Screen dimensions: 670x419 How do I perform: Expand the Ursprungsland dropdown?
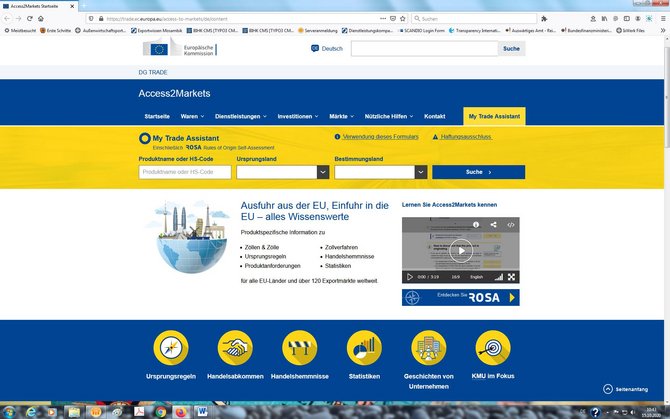[322, 172]
